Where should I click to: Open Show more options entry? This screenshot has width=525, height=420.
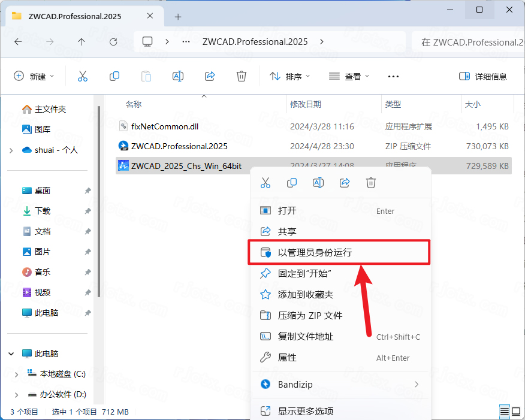(x=305, y=411)
